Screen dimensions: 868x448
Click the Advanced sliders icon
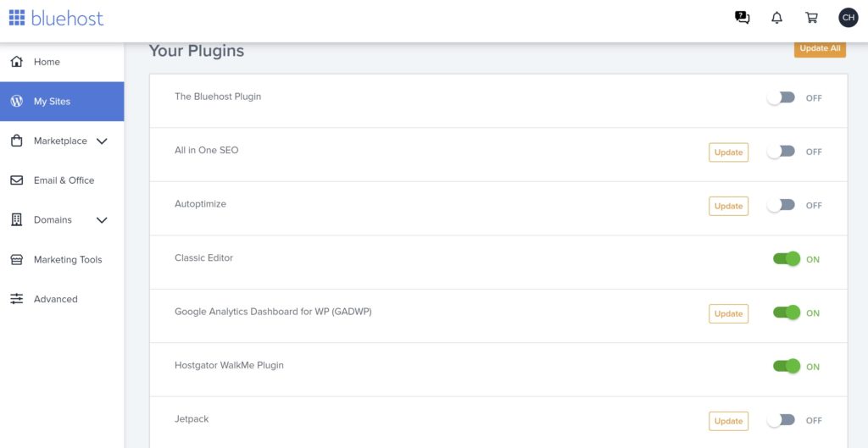[x=17, y=299]
